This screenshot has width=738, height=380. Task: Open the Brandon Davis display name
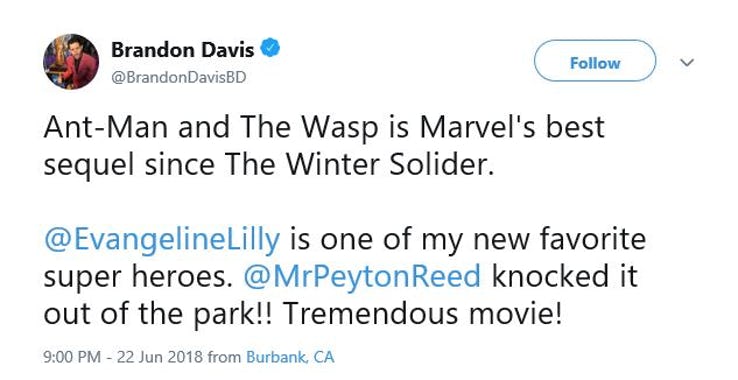[x=183, y=49]
